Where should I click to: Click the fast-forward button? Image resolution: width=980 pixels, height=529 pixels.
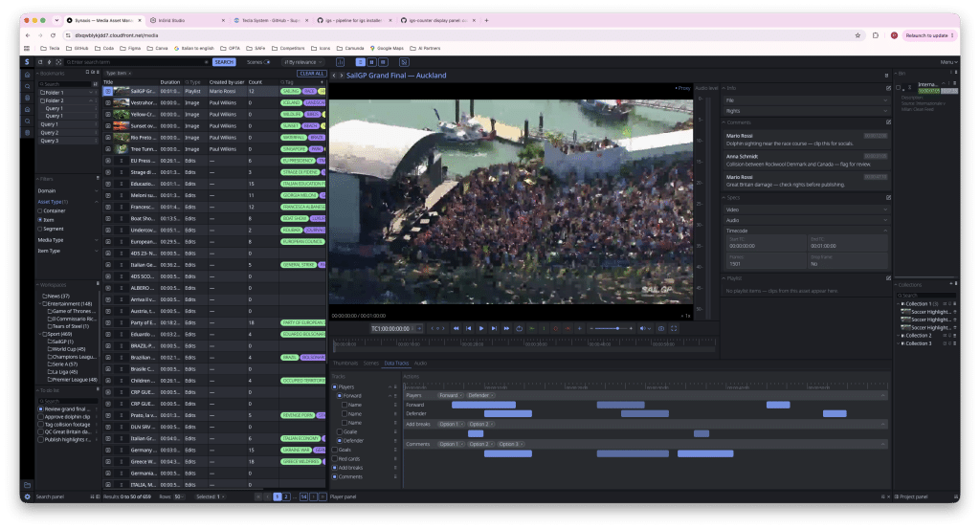[x=506, y=328]
